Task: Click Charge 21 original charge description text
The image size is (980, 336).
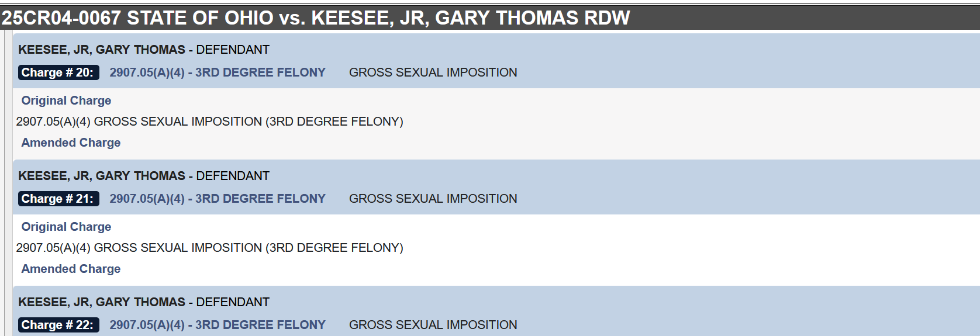Action: point(210,248)
